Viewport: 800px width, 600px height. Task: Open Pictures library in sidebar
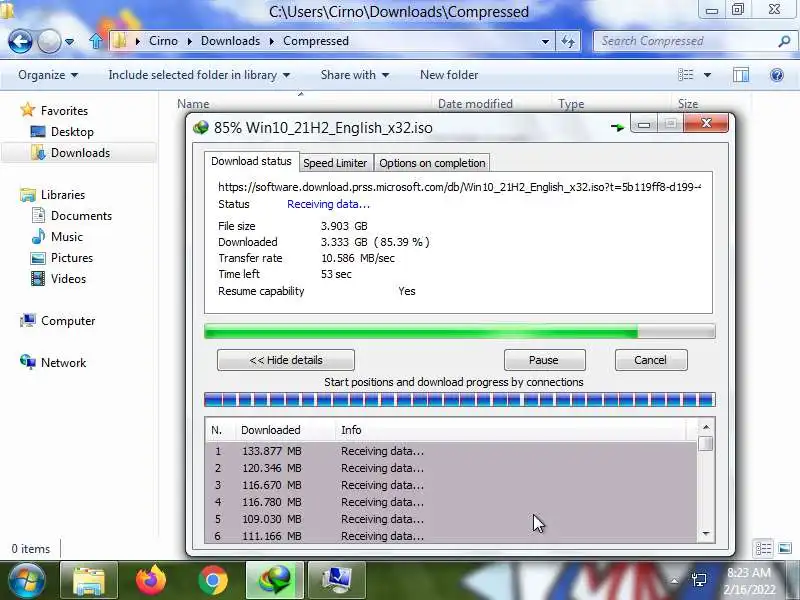pyautogui.click(x=61, y=258)
